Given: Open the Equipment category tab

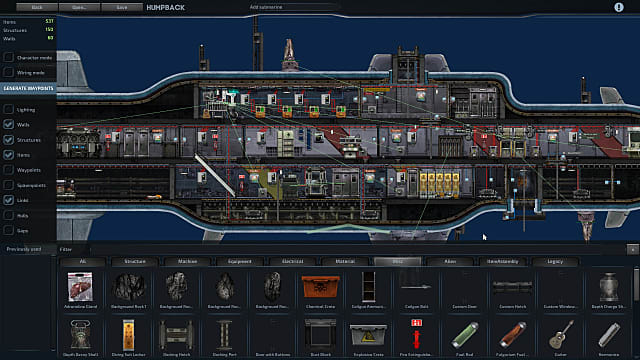Looking at the screenshot, I should pos(240,261).
